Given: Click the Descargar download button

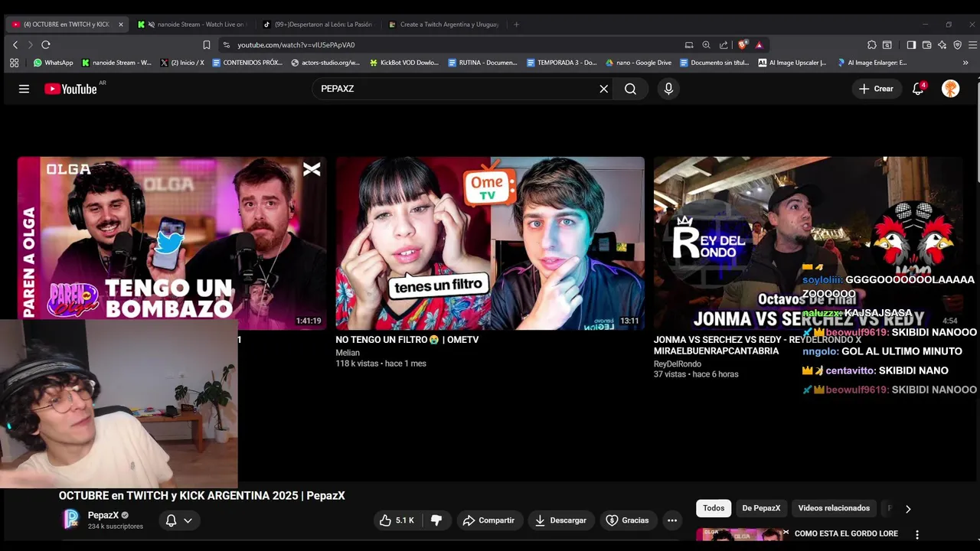Looking at the screenshot, I should click(560, 520).
